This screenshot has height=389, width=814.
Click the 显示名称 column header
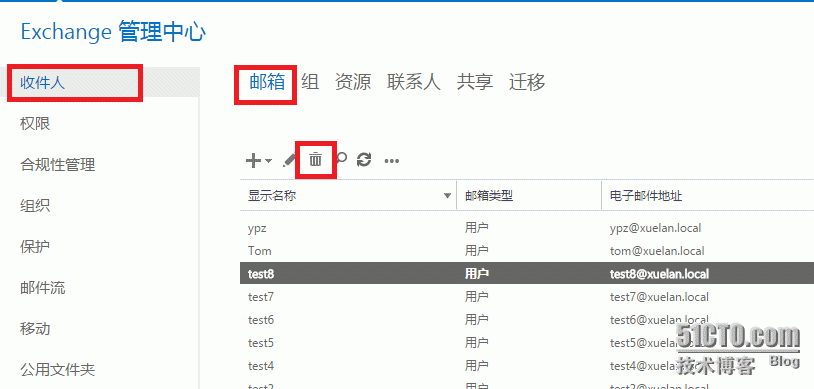click(348, 196)
